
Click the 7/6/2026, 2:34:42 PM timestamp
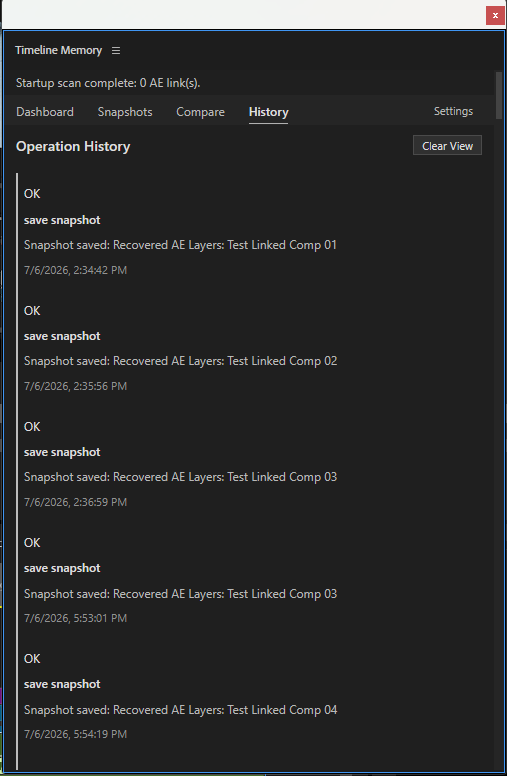point(75,270)
